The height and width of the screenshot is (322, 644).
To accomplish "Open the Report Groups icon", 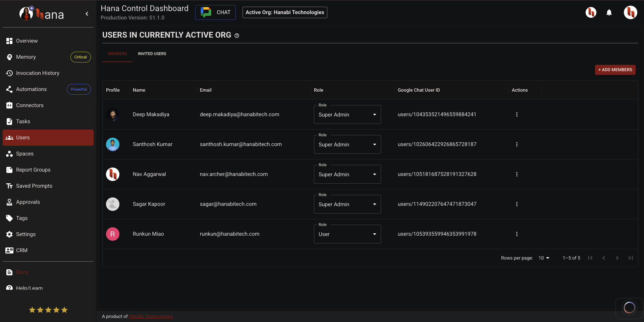I will click(9, 170).
